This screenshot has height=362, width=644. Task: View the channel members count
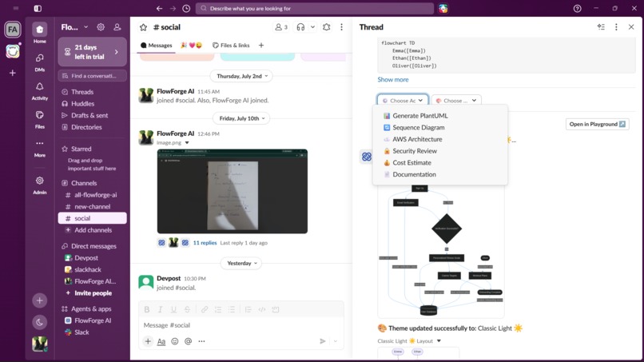(x=281, y=27)
